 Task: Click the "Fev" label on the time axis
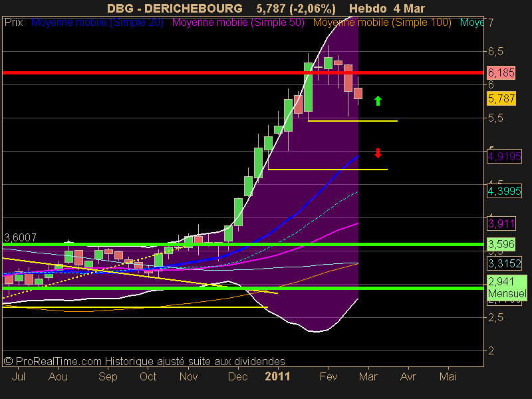329,376
